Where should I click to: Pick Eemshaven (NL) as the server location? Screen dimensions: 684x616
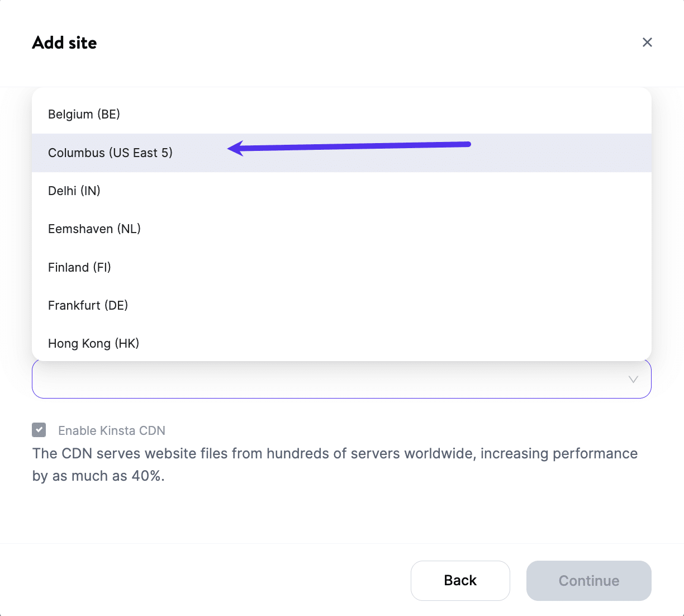tap(94, 229)
